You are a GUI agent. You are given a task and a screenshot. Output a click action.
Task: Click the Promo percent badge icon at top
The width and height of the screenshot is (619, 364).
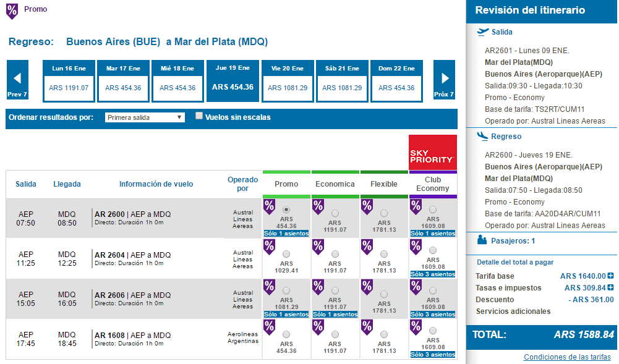point(12,11)
